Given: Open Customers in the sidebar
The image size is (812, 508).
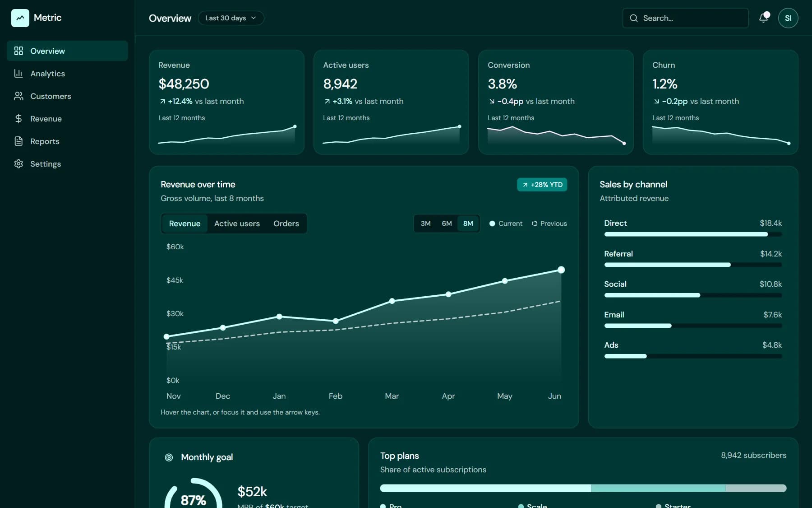Looking at the screenshot, I should click(67, 96).
